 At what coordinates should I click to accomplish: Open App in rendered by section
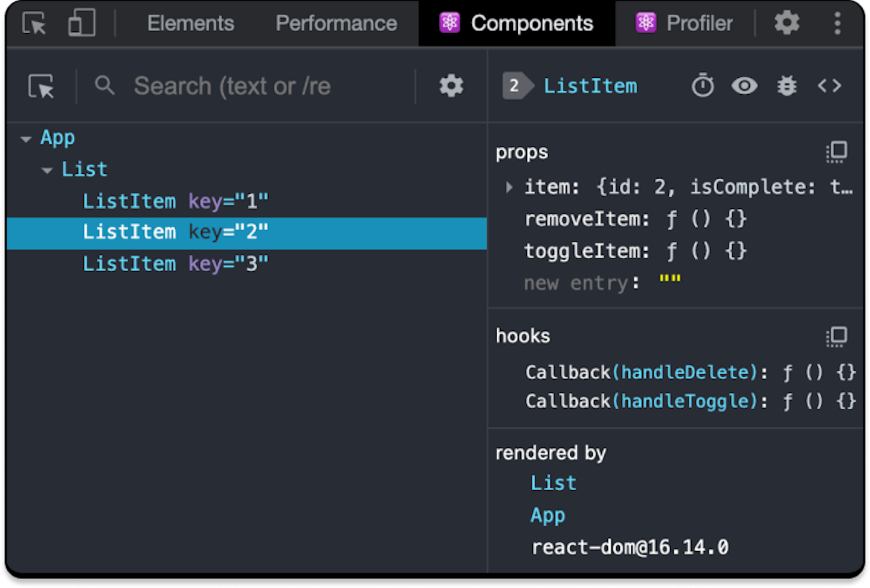pos(548,515)
